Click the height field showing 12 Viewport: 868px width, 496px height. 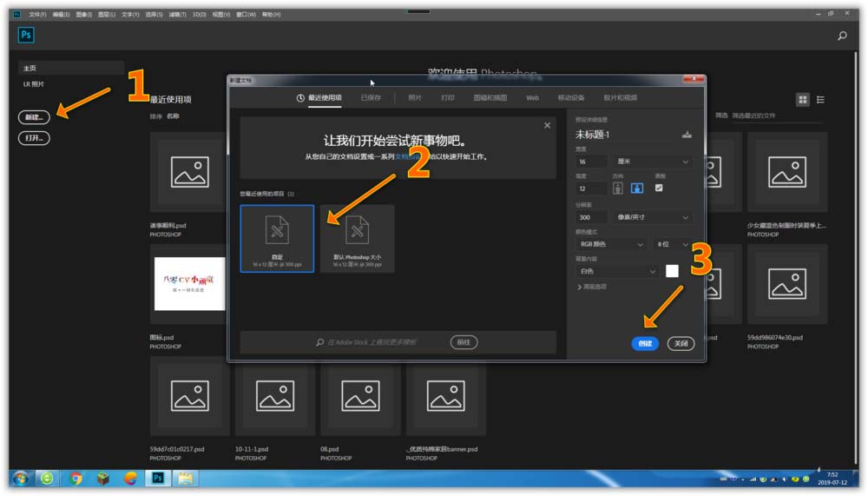tap(590, 188)
